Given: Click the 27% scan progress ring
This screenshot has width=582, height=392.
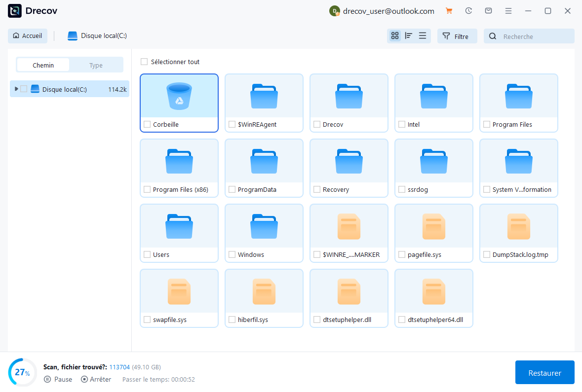Looking at the screenshot, I should tap(22, 372).
